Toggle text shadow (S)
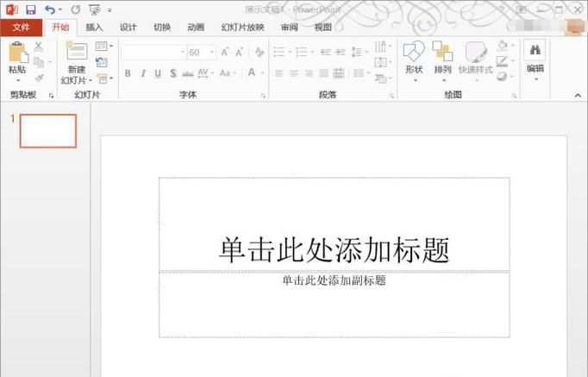Viewport: 588px width, 377px height. (x=173, y=73)
